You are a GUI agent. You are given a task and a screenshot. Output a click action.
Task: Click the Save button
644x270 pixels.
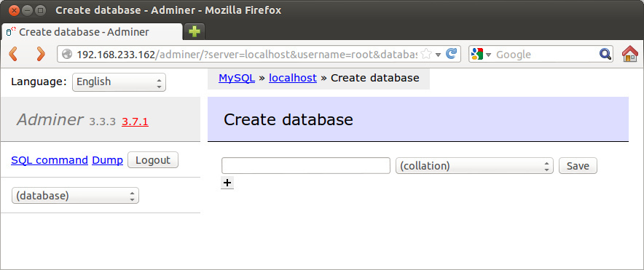click(578, 166)
